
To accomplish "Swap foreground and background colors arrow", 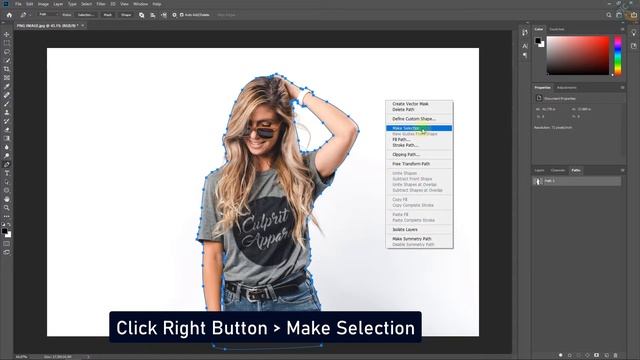I will [x=9, y=225].
